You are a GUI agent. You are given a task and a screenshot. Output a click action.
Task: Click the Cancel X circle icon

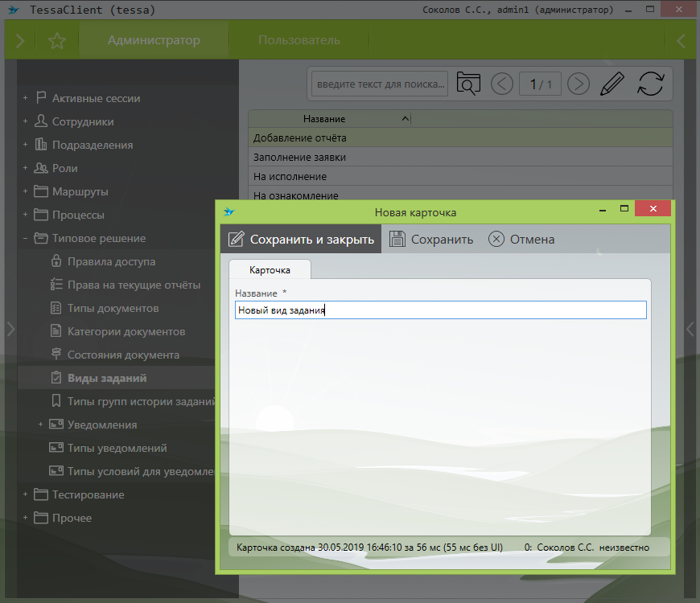click(496, 239)
